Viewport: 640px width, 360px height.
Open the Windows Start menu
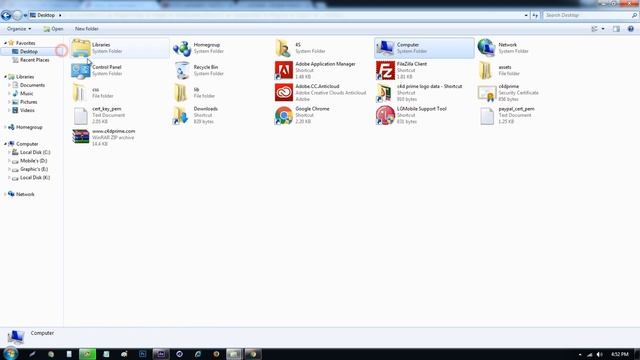pos(10,353)
